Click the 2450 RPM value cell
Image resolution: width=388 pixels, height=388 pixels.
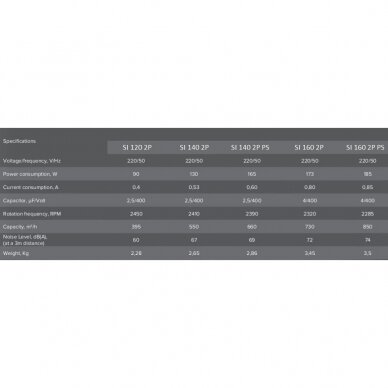(136, 214)
